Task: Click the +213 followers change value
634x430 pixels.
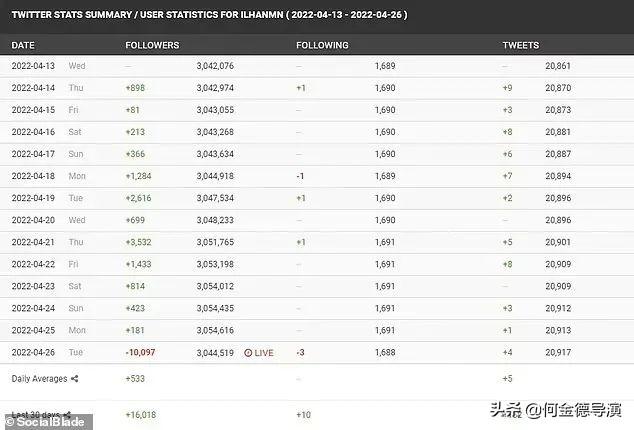Action: point(135,132)
